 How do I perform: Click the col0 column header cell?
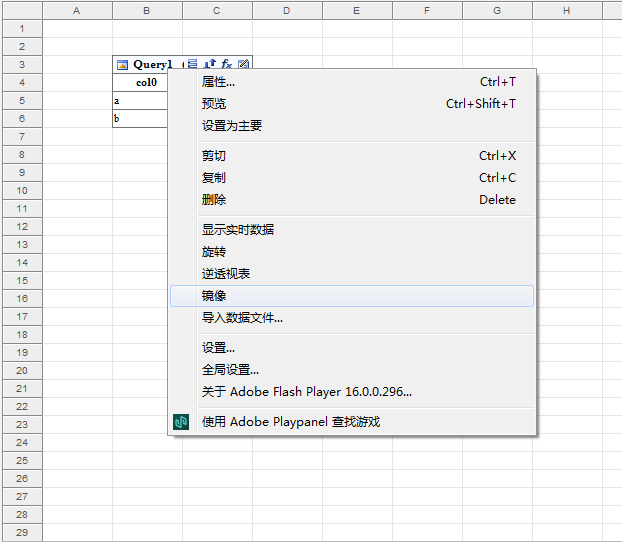click(140, 83)
